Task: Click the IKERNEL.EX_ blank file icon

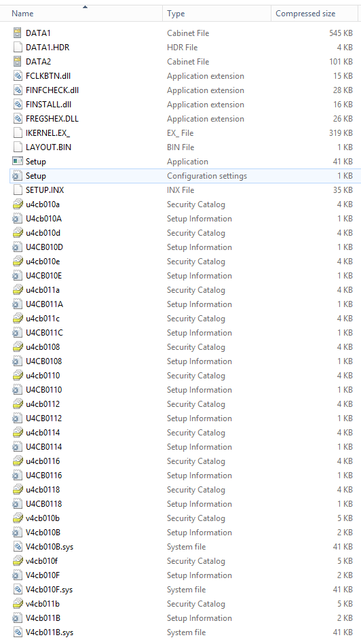Action: [18, 133]
